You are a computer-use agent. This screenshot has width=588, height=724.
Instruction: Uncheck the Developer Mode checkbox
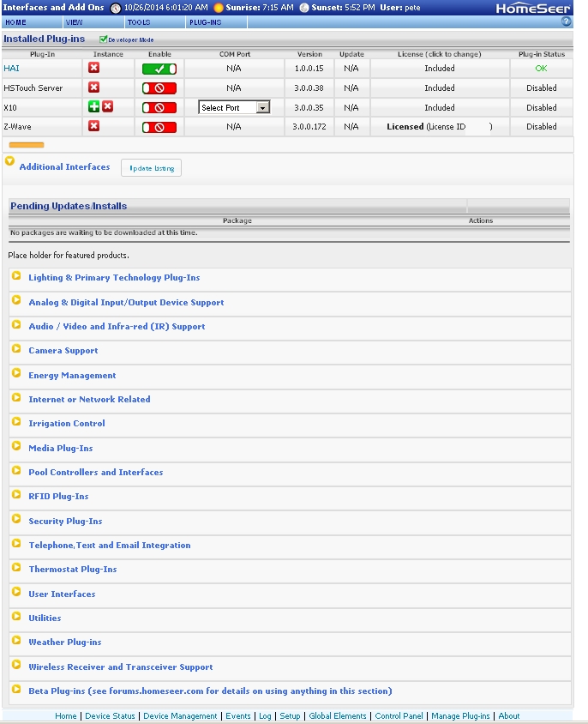point(104,39)
